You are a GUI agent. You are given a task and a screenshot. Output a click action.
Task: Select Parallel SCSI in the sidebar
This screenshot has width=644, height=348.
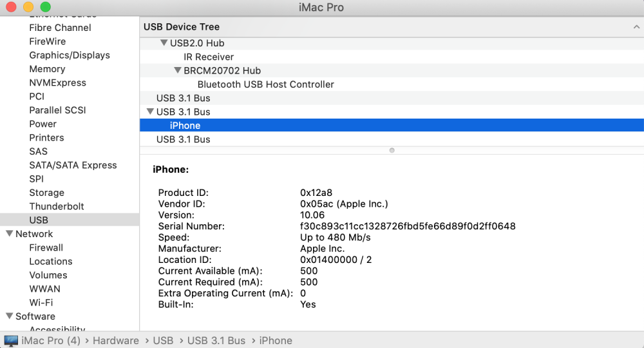[57, 110]
